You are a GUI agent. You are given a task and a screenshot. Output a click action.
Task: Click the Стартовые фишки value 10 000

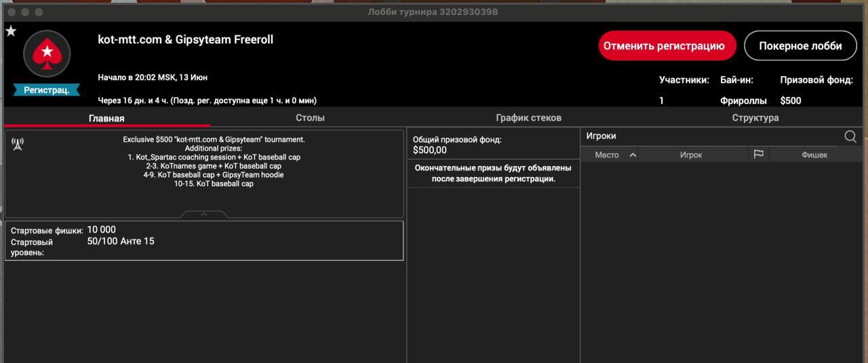coord(102,230)
